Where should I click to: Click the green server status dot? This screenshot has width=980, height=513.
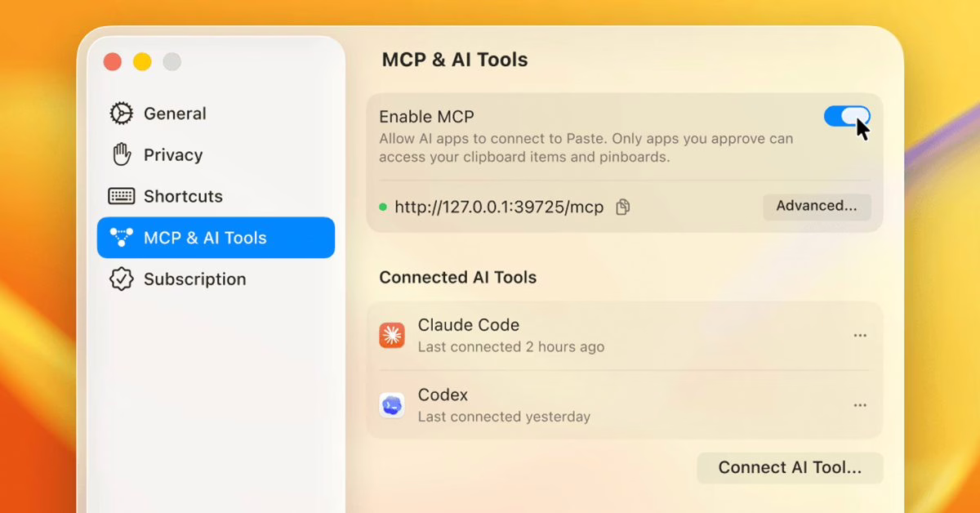(383, 207)
